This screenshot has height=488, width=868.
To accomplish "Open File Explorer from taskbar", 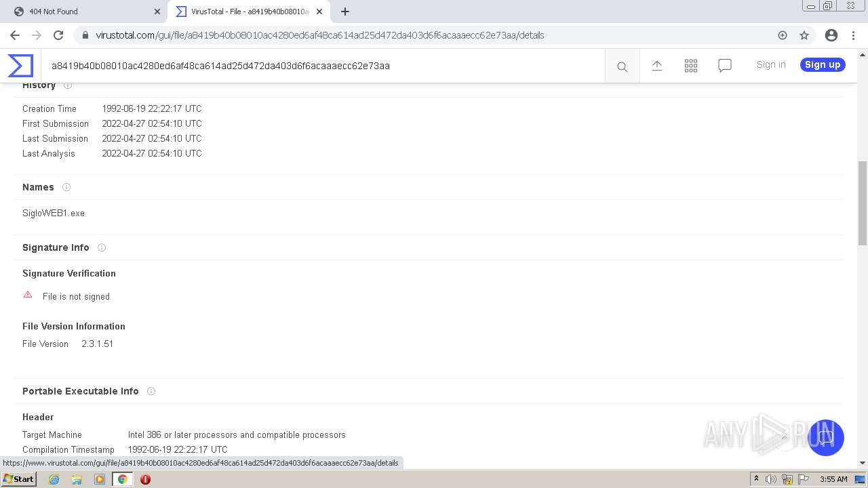I will coord(77,479).
